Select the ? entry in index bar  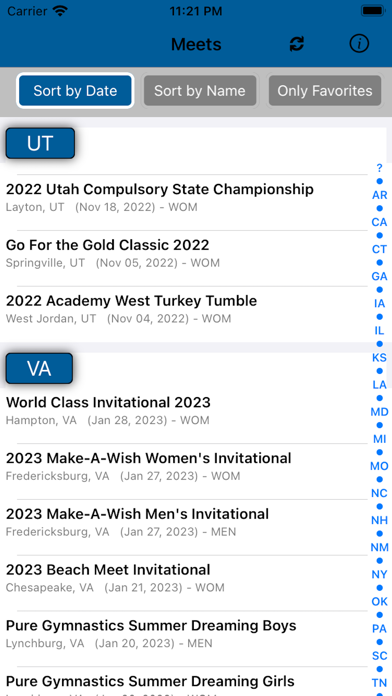379,168
